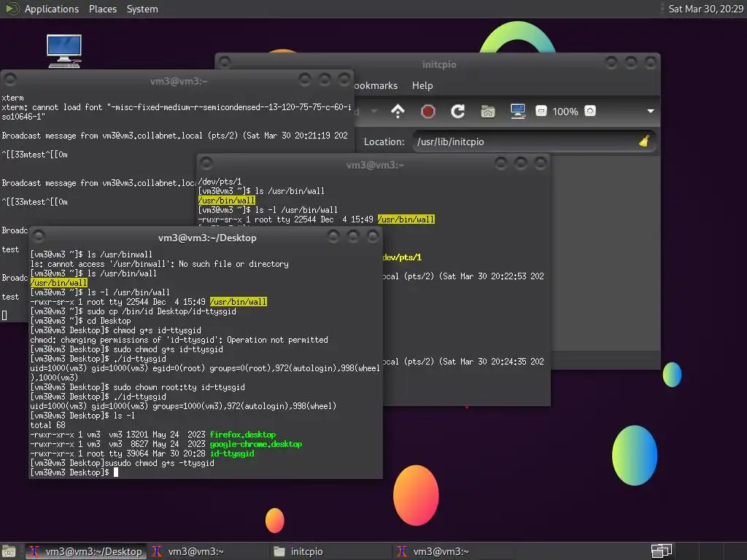Click the clock showing Sat Mar 30, 20:29
Viewport: 747px width, 560px height.
pyautogui.click(x=705, y=9)
